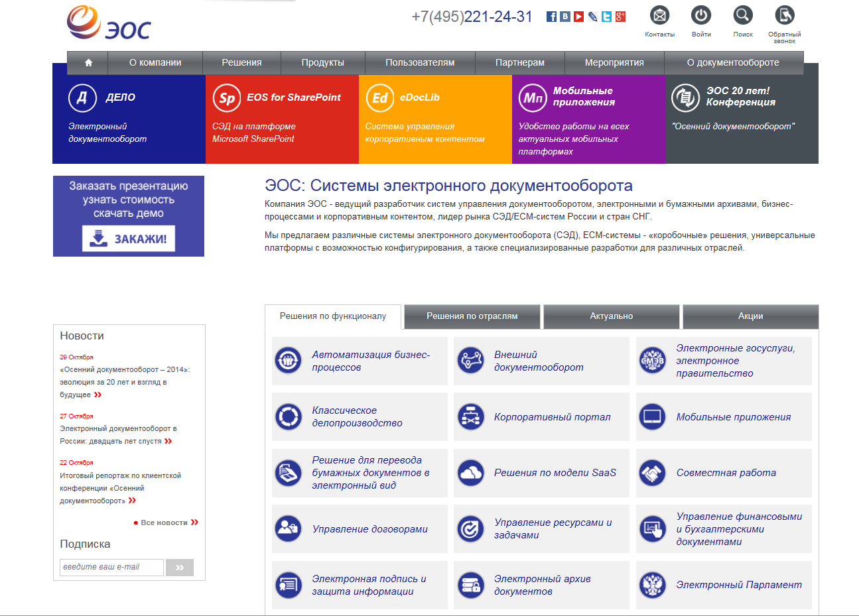The height and width of the screenshot is (616, 859).
Task: Switch to the Актуально tab
Action: pyautogui.click(x=612, y=316)
